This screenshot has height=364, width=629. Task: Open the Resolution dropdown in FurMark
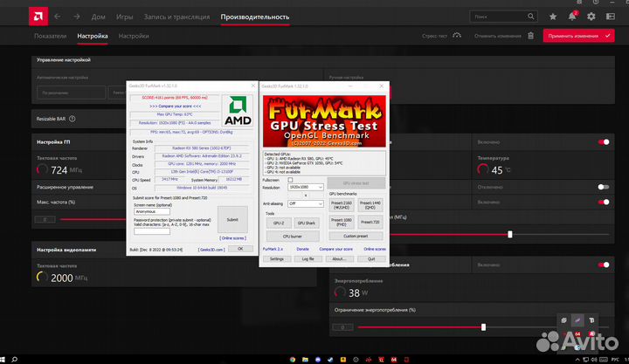305,187
